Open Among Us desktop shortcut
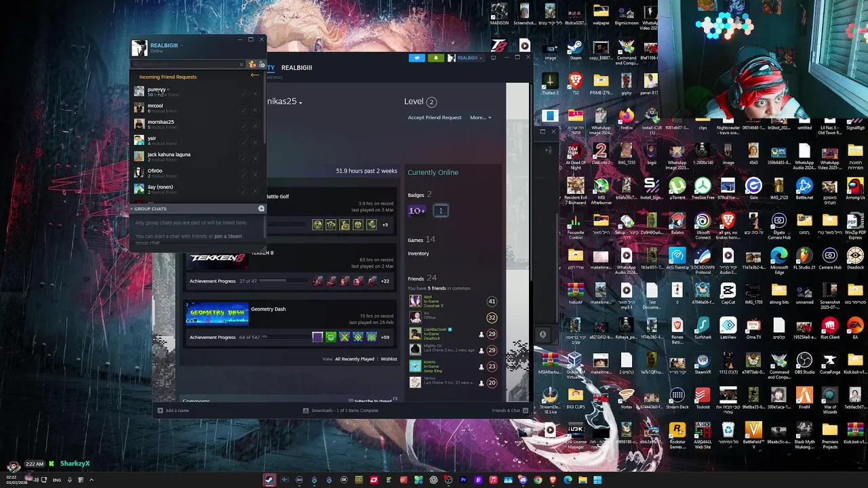This screenshot has height=488, width=868. tap(855, 188)
